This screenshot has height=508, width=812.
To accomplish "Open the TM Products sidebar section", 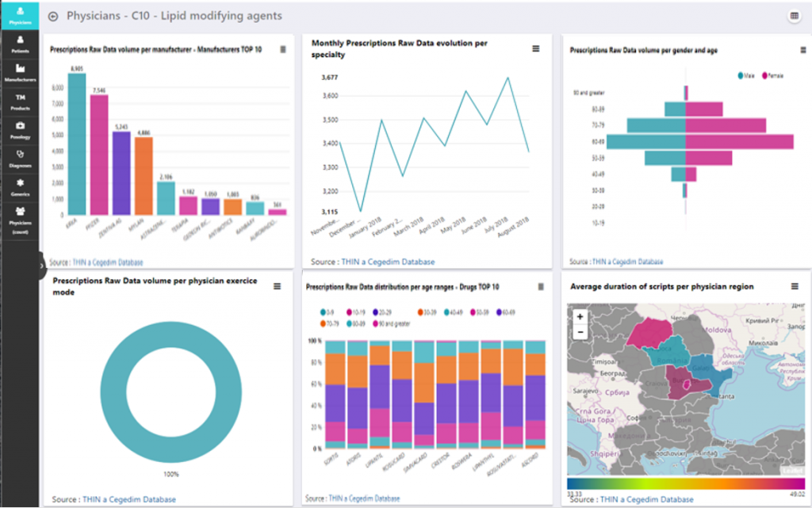I will pos(20,102).
